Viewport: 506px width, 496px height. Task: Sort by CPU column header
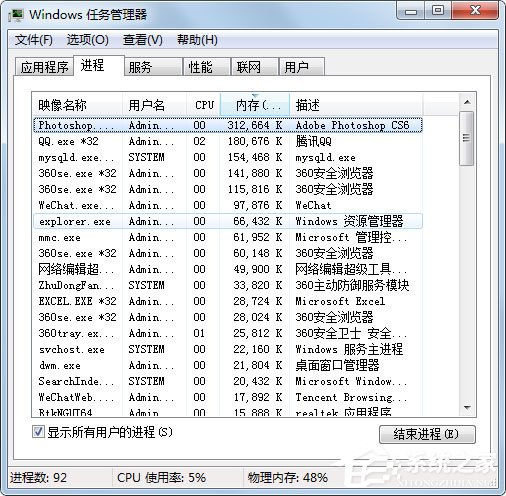[x=203, y=105]
